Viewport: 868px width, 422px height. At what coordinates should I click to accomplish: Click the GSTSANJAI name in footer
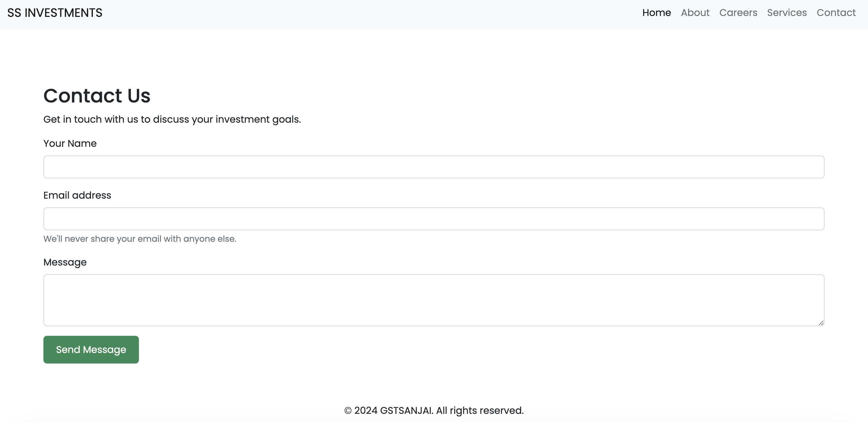click(406, 410)
